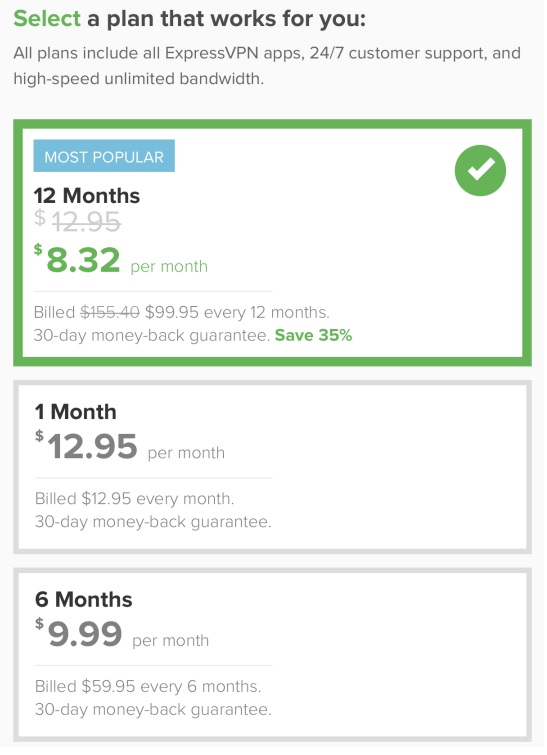This screenshot has height=755, width=547.
Task: Click 6 Months plan money-back guarantee text
Action: click(x=154, y=711)
